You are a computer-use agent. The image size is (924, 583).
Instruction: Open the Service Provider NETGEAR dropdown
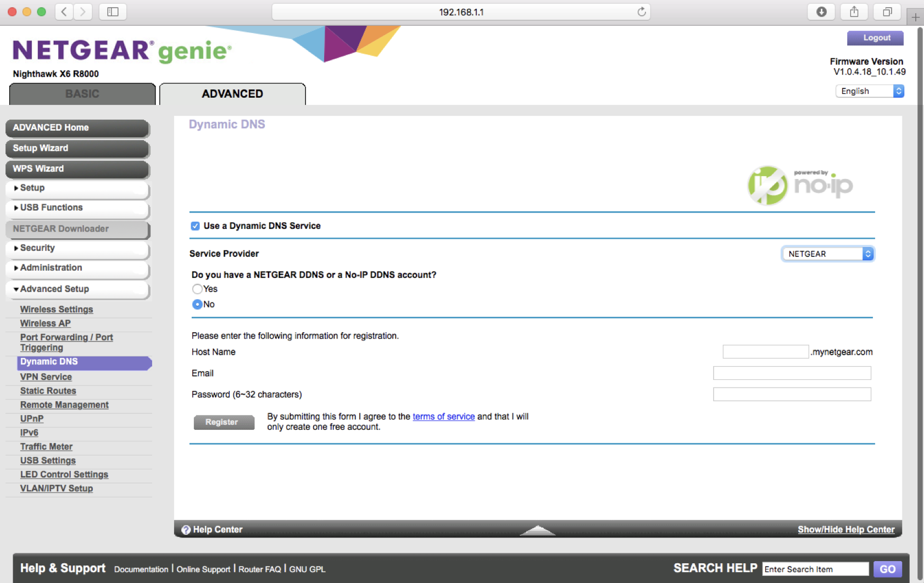click(828, 254)
